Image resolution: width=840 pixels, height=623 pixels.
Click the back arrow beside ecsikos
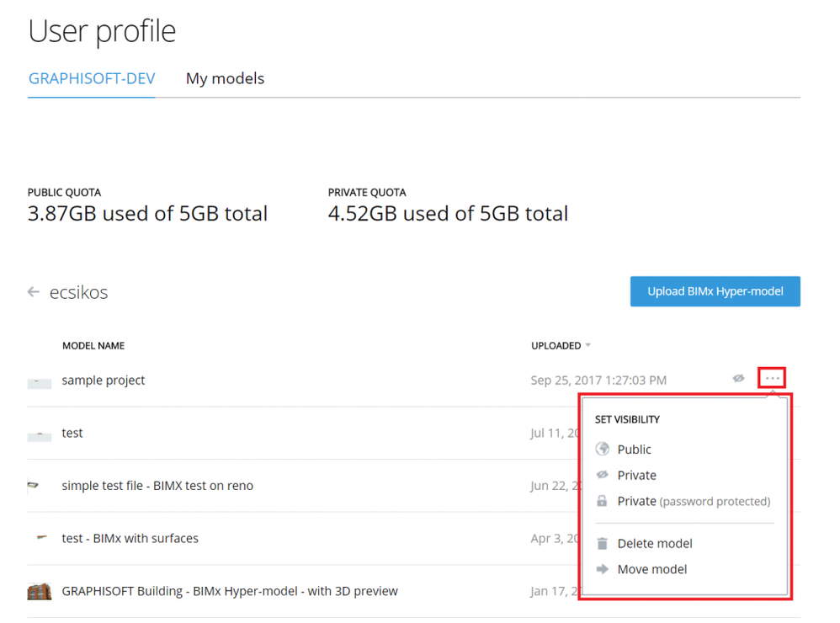34,292
